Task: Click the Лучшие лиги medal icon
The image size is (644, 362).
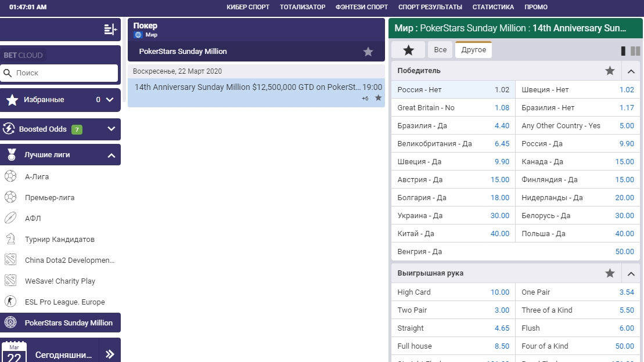Action: tap(12, 155)
